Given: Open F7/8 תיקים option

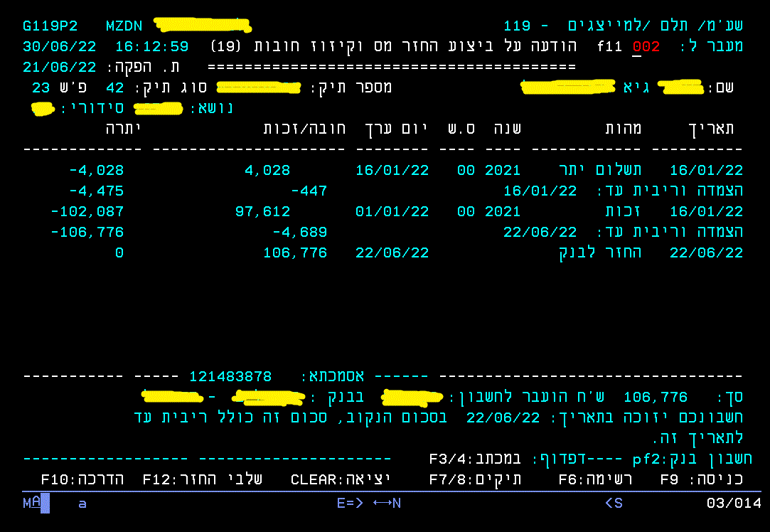Looking at the screenshot, I should click(475, 479).
